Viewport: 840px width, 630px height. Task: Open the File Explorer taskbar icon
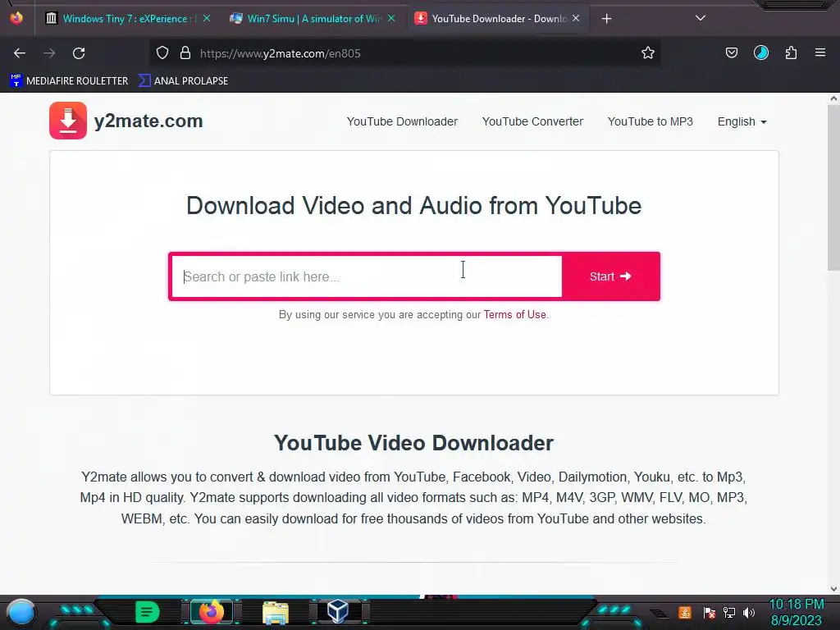point(276,612)
